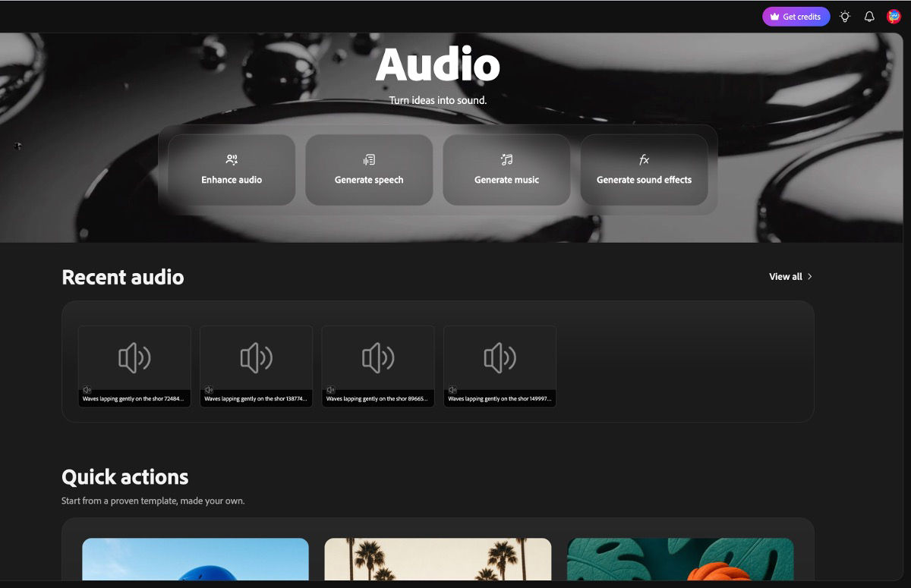Click the Quick actions heading
This screenshot has width=911, height=588.
[x=125, y=477]
